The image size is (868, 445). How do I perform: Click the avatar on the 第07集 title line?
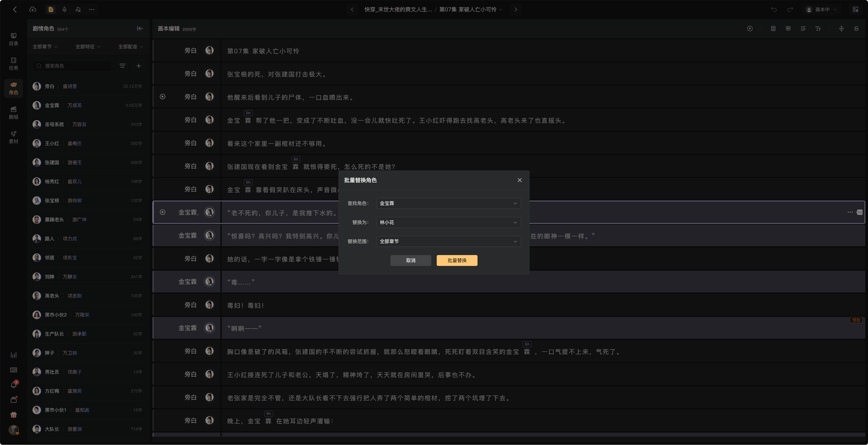click(209, 51)
